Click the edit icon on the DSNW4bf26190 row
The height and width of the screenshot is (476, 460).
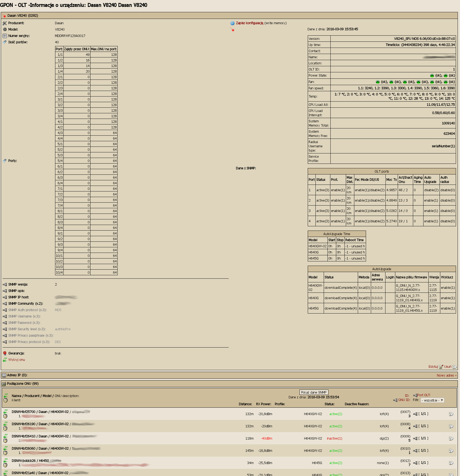point(451,426)
